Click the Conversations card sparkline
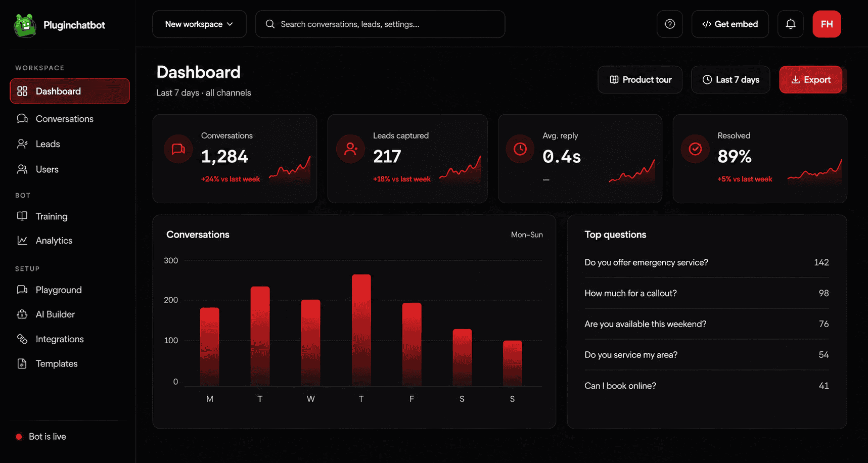Viewport: 868px width, 463px height. pyautogui.click(x=290, y=169)
